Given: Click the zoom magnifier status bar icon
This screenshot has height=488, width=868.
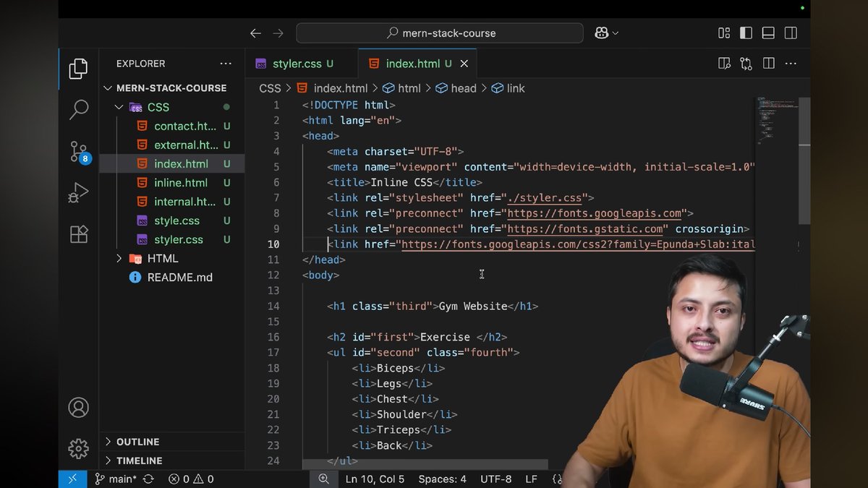Looking at the screenshot, I should (323, 479).
